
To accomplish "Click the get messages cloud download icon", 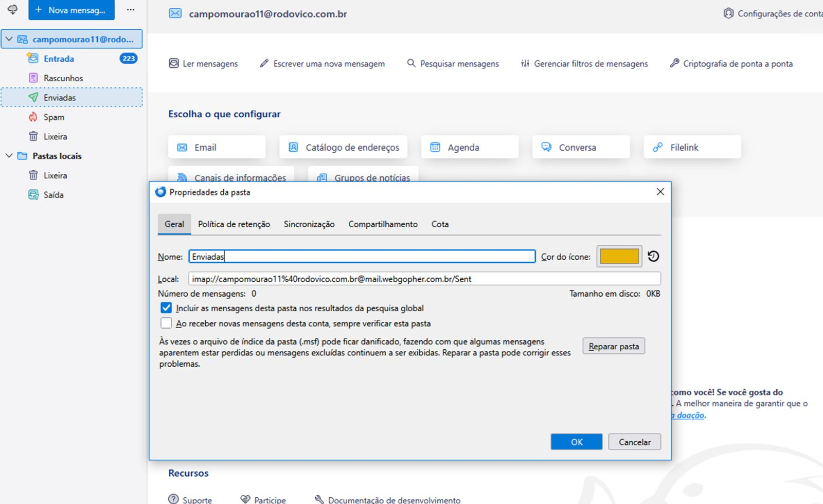I will 12,10.
